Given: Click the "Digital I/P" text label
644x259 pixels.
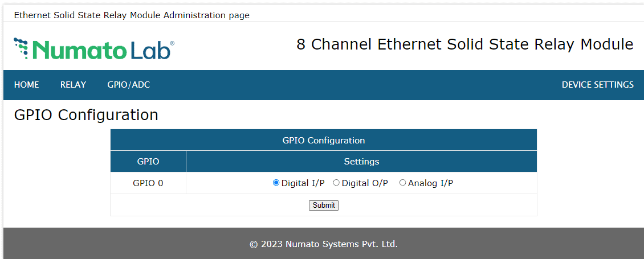Looking at the screenshot, I should tap(303, 183).
